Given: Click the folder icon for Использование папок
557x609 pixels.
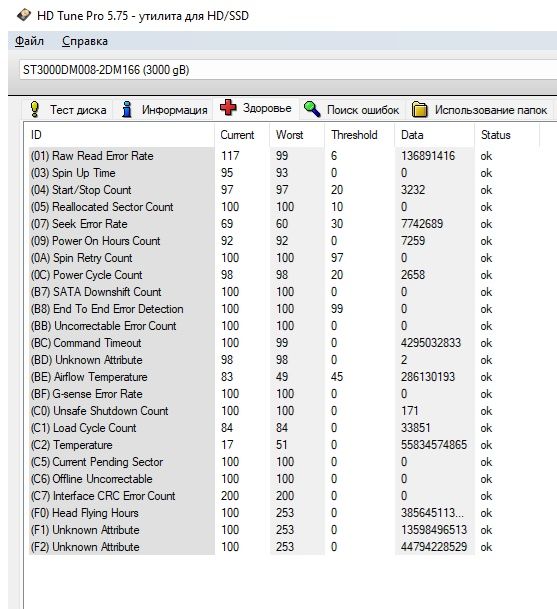Looking at the screenshot, I should [419, 110].
